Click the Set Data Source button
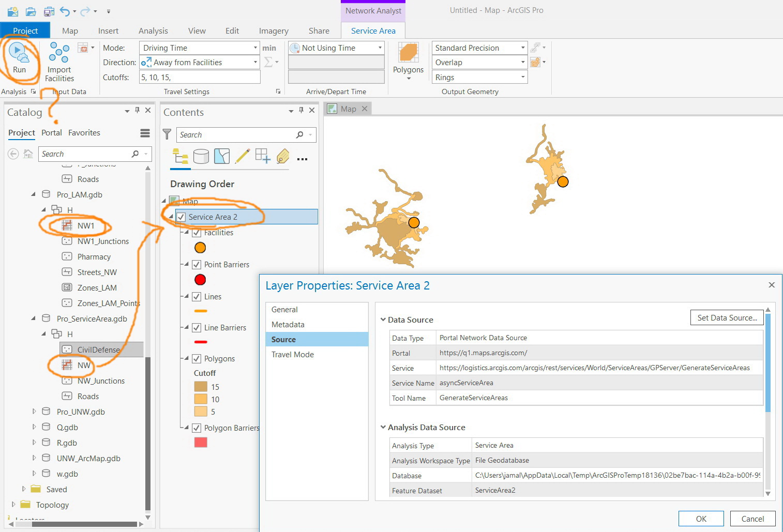783x532 pixels. point(727,317)
